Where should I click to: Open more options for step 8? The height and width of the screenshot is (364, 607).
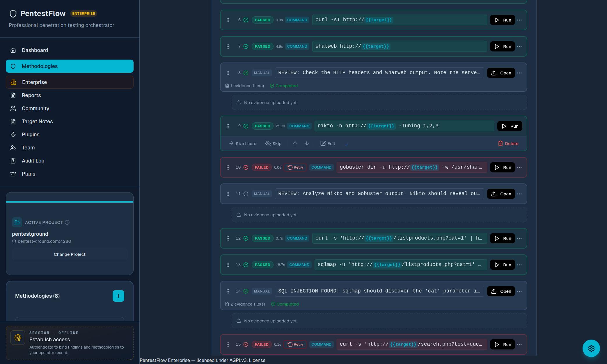coord(519,73)
